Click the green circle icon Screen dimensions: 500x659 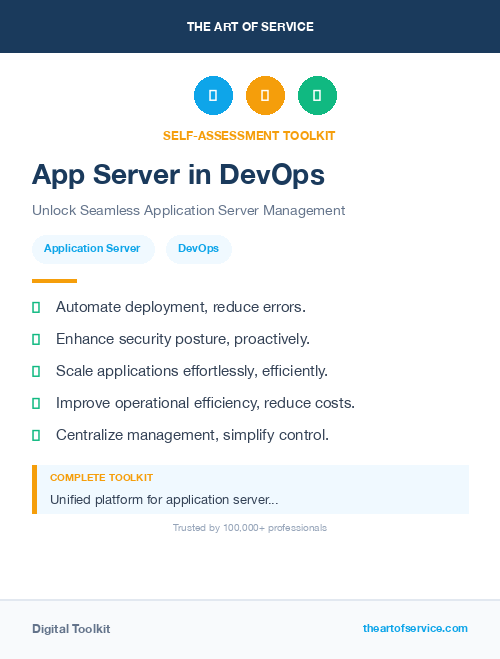(x=317, y=95)
